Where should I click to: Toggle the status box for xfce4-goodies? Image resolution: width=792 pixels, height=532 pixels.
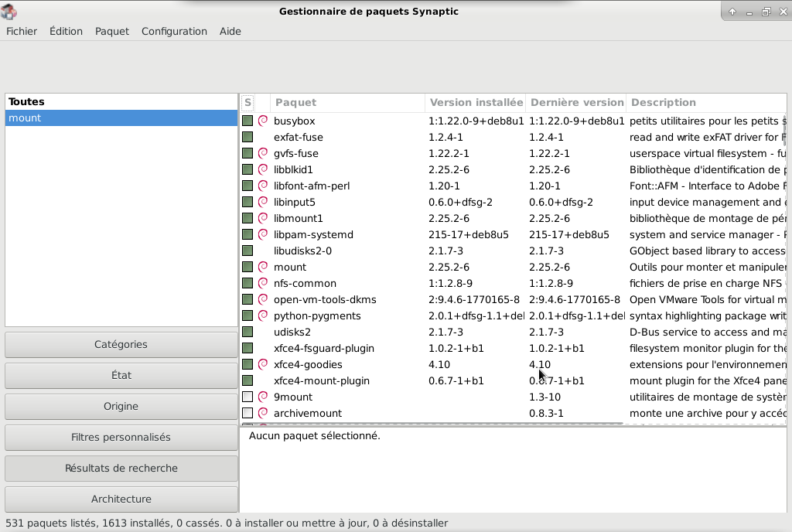[x=247, y=364]
